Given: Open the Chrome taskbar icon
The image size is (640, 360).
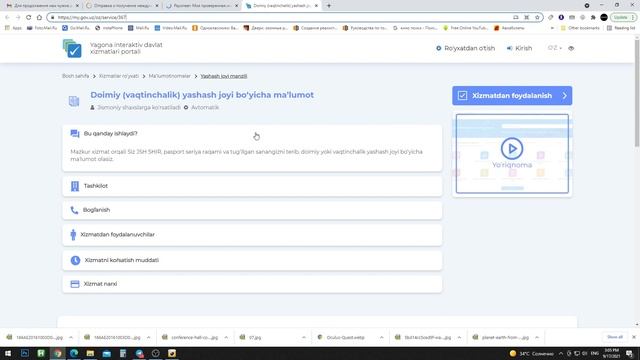Looking at the screenshot, I should [58, 353].
